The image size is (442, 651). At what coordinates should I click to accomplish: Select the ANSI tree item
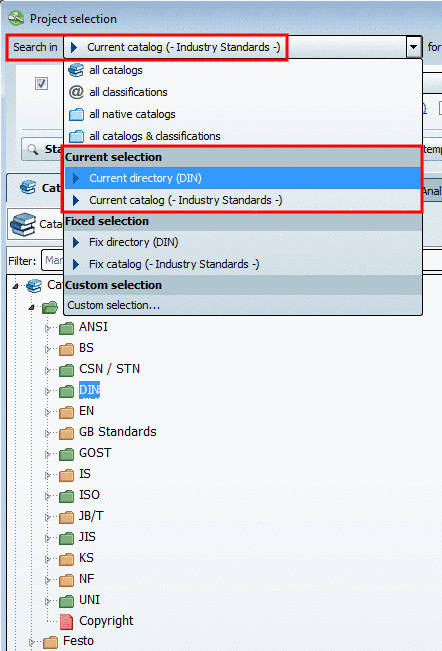click(93, 327)
